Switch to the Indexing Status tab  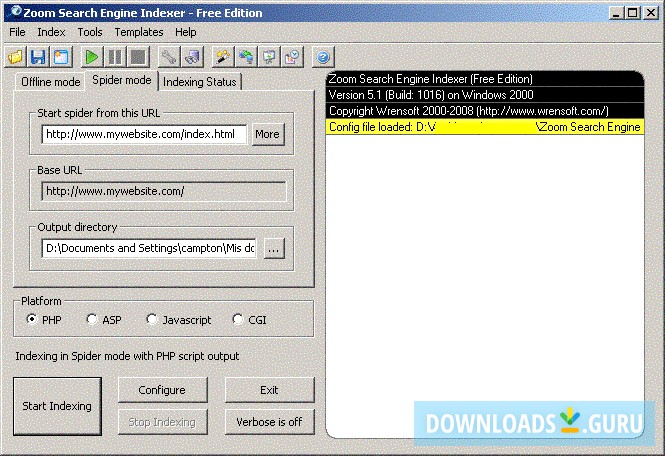(x=200, y=81)
